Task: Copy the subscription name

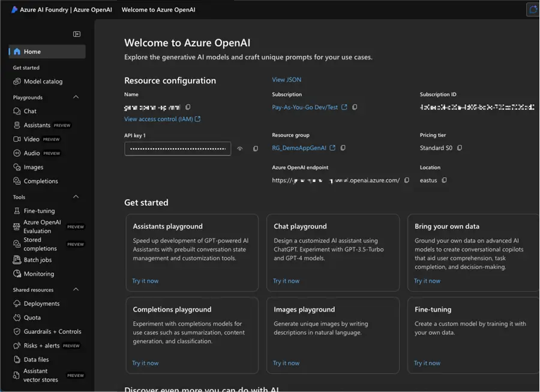Action: (x=355, y=107)
